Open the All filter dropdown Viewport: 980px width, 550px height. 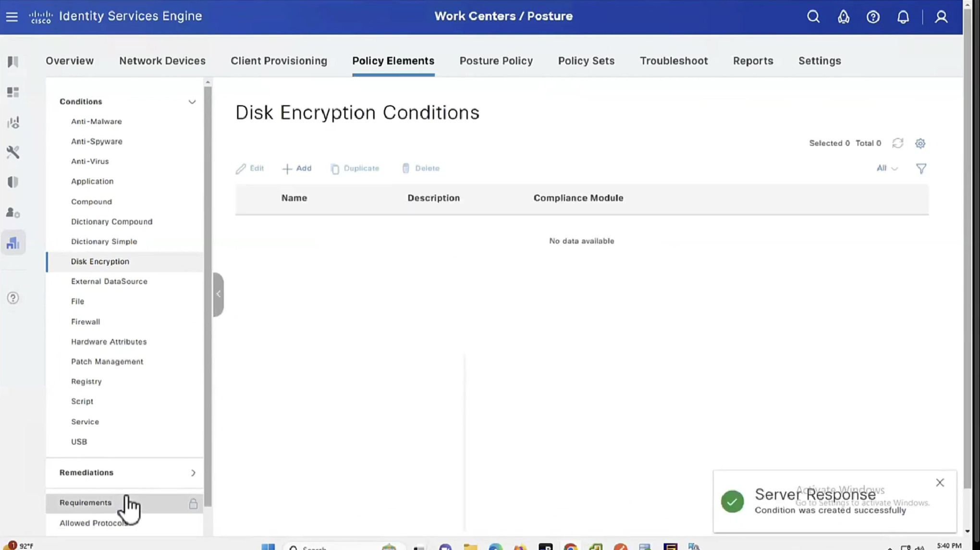pos(886,168)
